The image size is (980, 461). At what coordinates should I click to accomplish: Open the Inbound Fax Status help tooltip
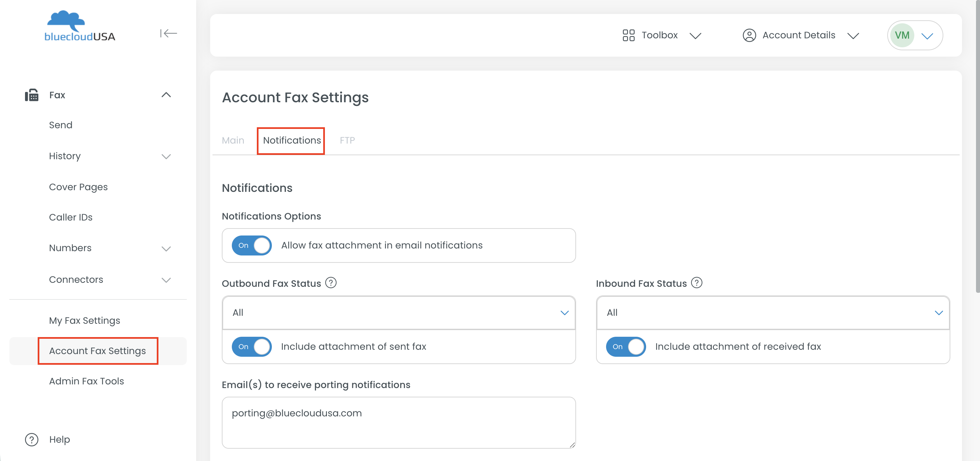coord(696,283)
